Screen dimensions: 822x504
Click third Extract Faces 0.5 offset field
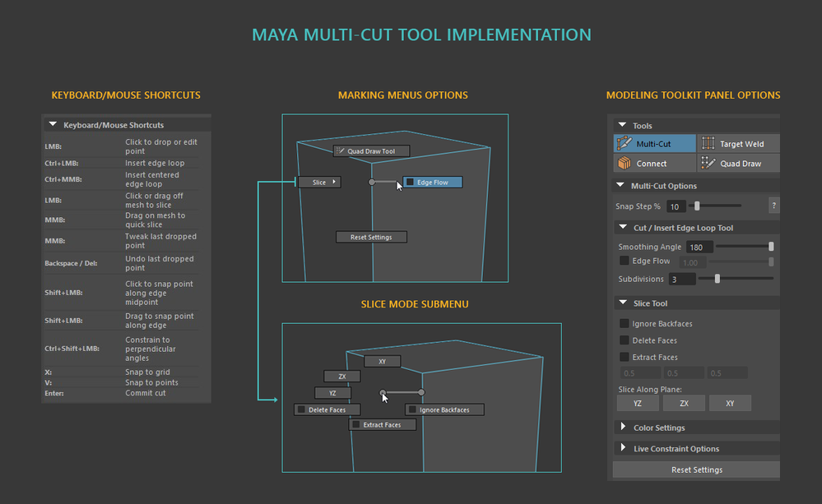tap(727, 373)
